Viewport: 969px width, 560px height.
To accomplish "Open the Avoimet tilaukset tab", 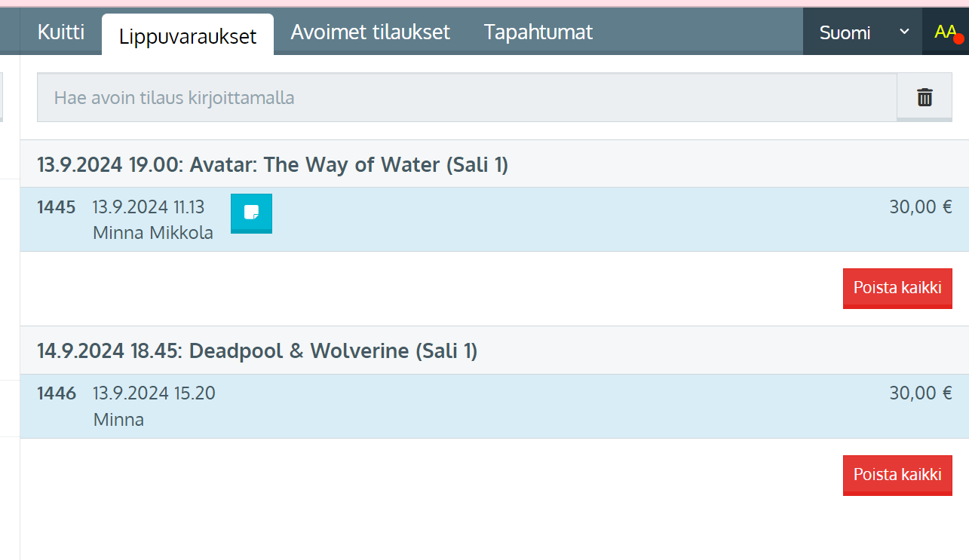I will 370,32.
